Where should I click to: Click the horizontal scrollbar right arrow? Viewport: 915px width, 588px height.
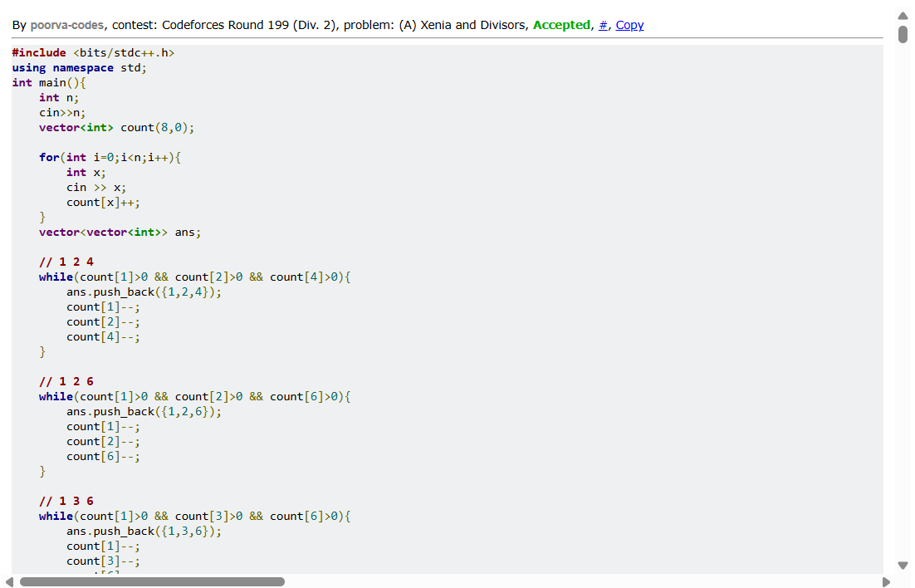pyautogui.click(x=886, y=581)
